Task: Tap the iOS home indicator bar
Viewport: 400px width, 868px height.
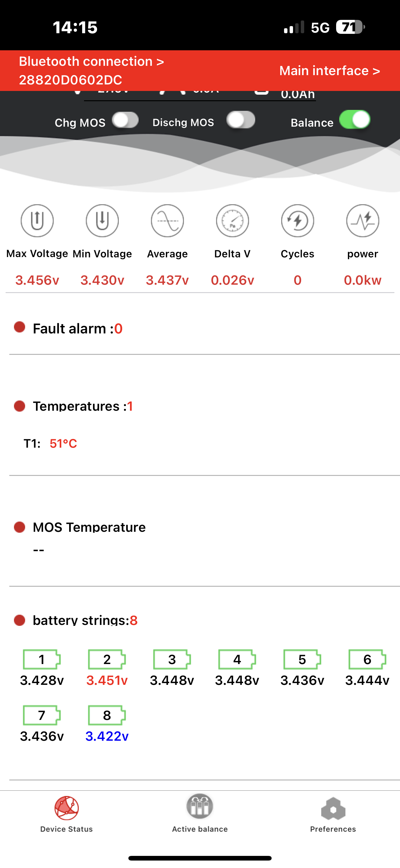Action: click(x=200, y=858)
